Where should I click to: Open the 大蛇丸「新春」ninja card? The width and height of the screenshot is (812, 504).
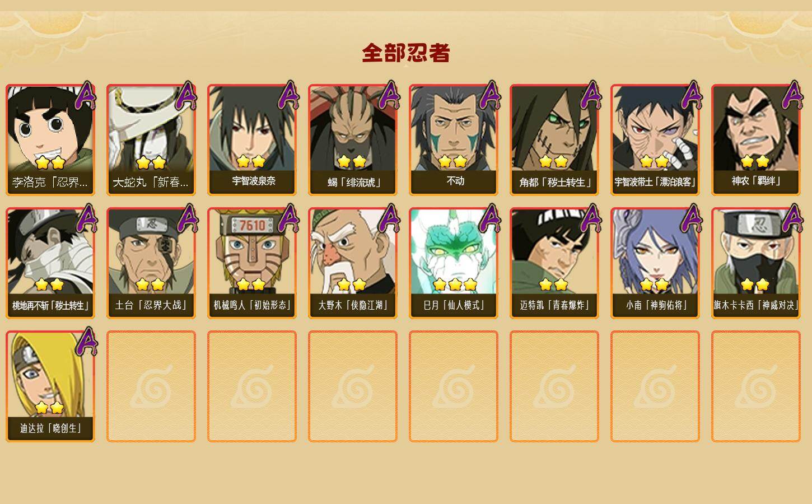151,140
